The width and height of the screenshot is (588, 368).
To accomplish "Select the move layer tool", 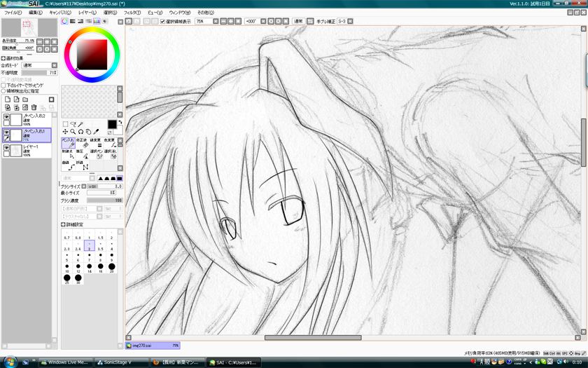I will point(65,132).
